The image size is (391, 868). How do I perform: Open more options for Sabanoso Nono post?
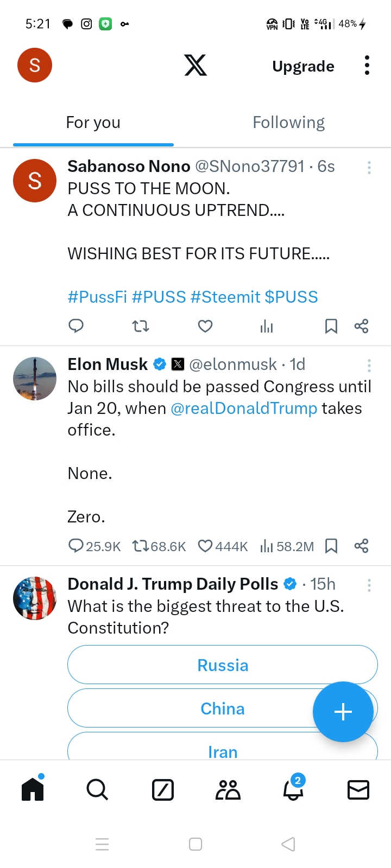[369, 168]
